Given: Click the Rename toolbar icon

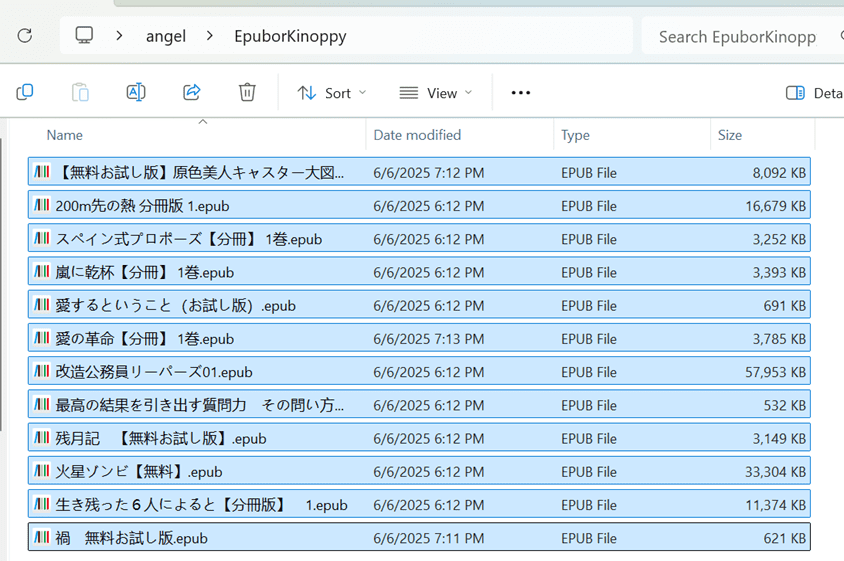Looking at the screenshot, I should (x=136, y=93).
